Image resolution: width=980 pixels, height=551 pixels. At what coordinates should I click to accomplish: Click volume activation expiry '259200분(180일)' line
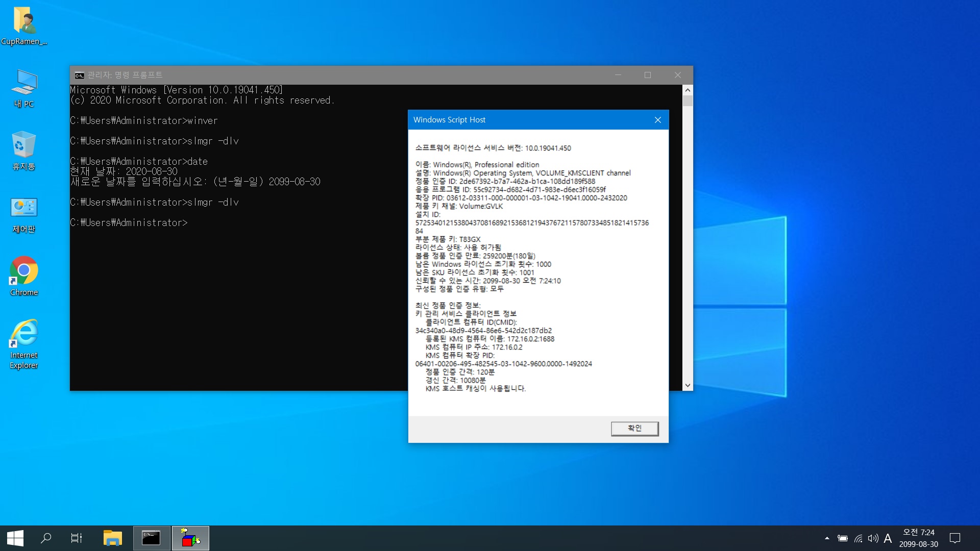475,256
